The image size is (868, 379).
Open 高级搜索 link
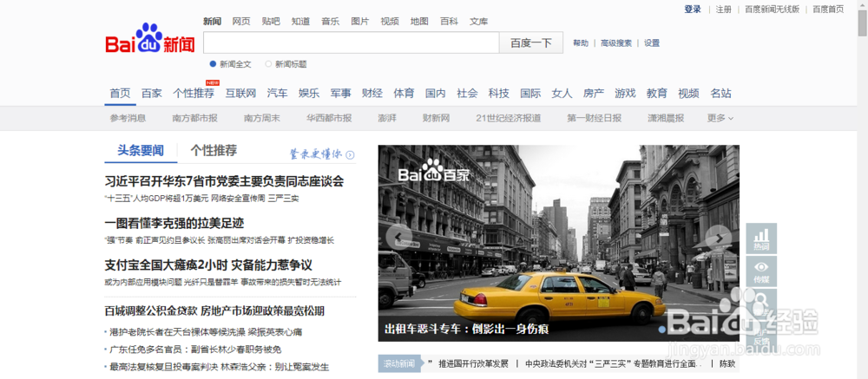616,43
